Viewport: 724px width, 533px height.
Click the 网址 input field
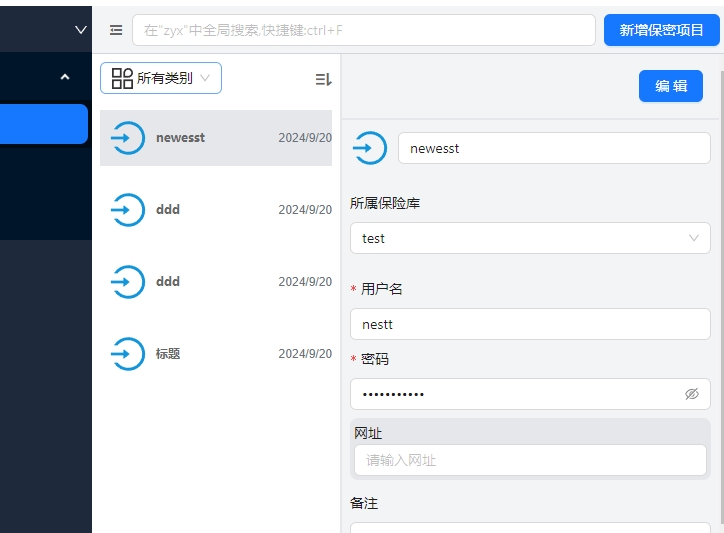pyautogui.click(x=529, y=460)
